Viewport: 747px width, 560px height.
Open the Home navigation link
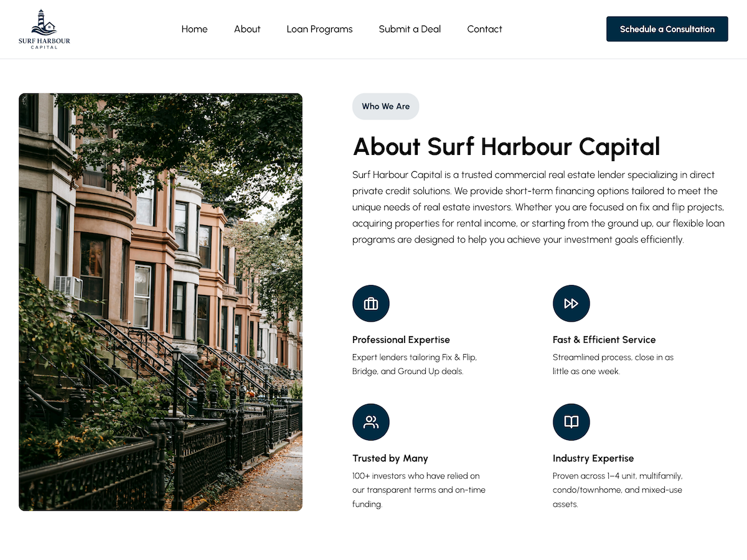coord(194,29)
